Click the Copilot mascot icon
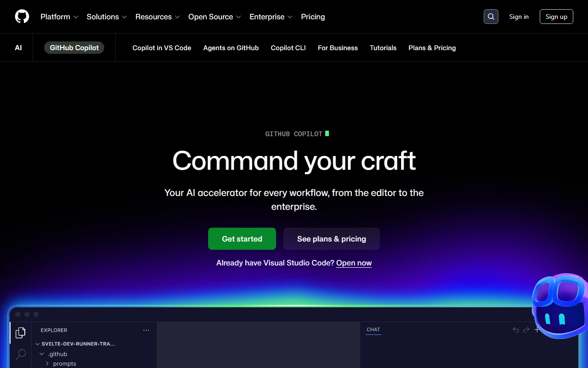Image resolution: width=588 pixels, height=368 pixels. 560,306
